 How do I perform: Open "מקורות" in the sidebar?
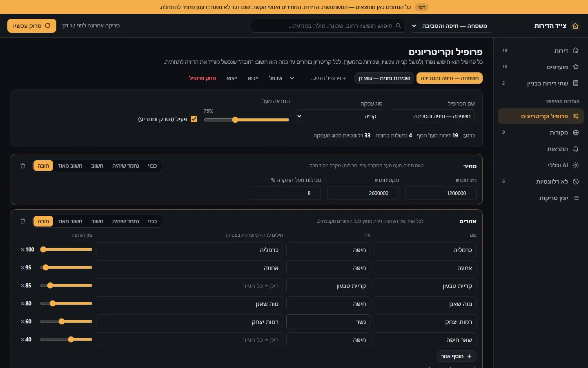541,132
